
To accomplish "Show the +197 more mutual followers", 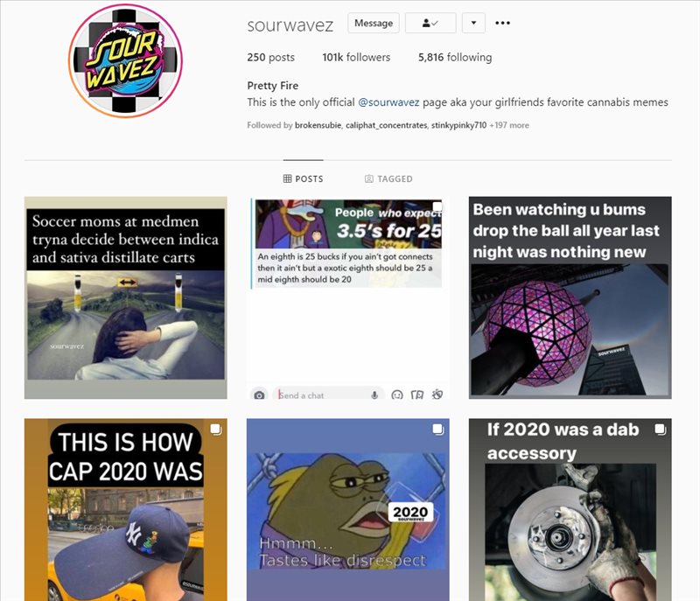I will pyautogui.click(x=509, y=125).
